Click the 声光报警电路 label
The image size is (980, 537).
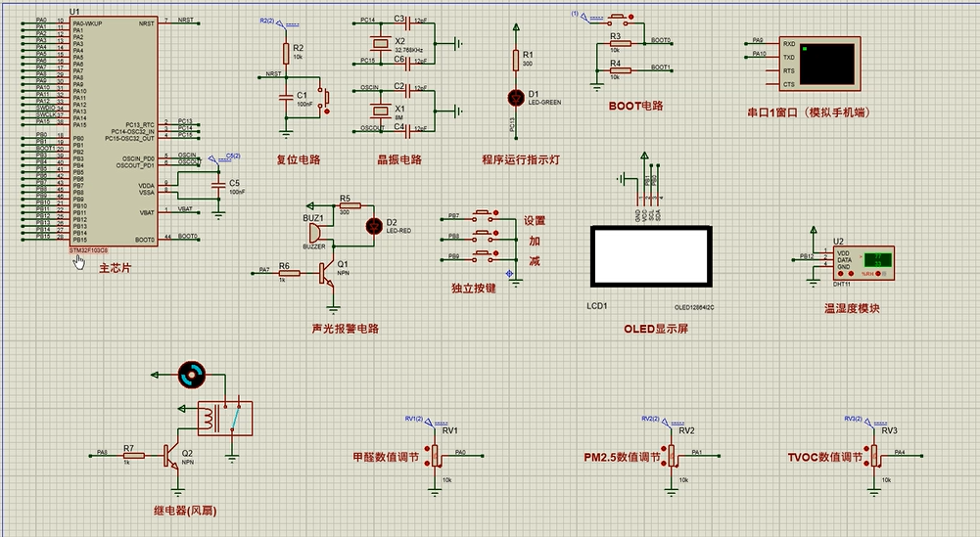(x=346, y=329)
